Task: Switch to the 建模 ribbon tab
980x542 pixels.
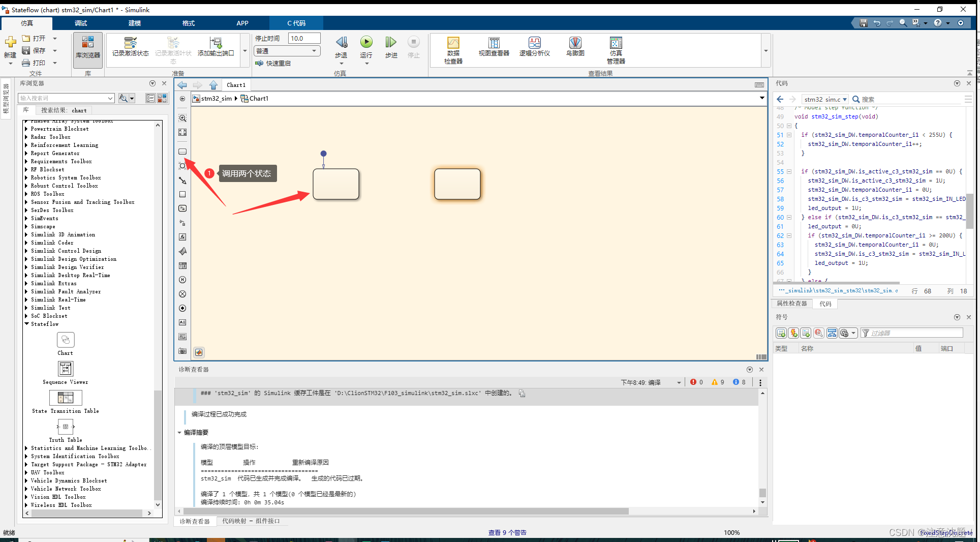Action: tap(135, 23)
